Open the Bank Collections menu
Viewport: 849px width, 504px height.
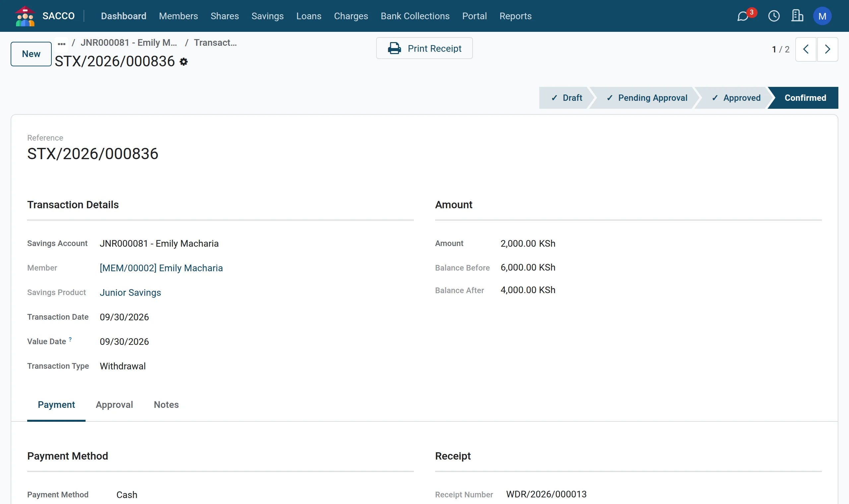(415, 16)
